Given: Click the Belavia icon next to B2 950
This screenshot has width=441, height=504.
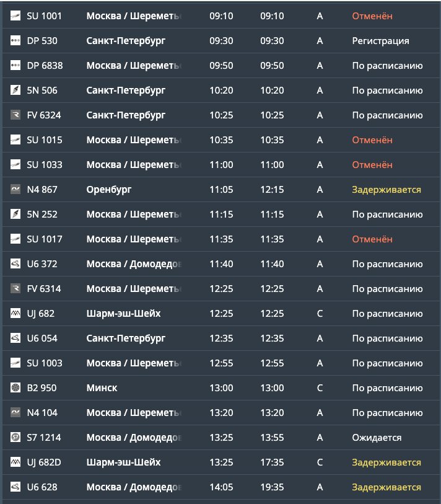Looking at the screenshot, I should [15, 387].
